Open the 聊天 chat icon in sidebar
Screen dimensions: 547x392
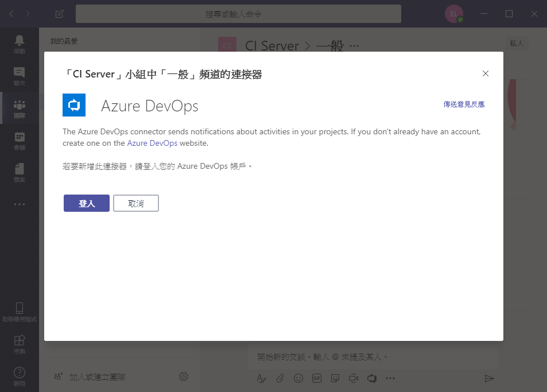point(19,76)
